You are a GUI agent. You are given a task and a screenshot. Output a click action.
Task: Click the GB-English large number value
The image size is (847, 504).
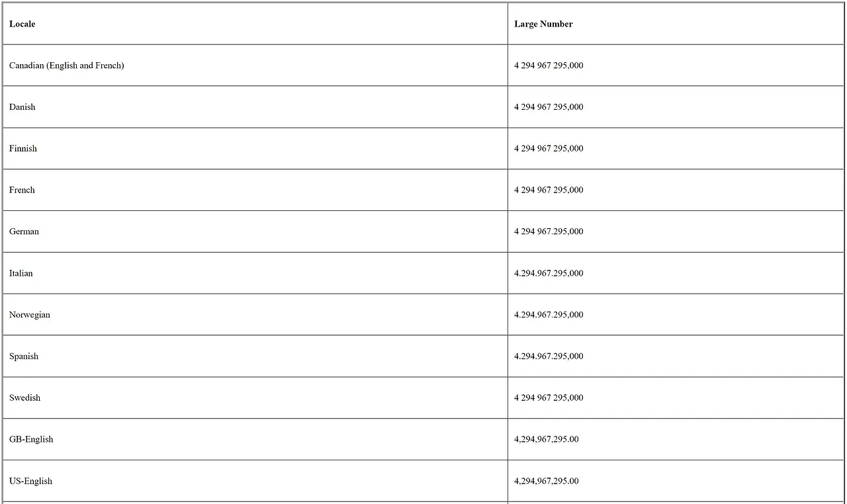[x=546, y=439]
